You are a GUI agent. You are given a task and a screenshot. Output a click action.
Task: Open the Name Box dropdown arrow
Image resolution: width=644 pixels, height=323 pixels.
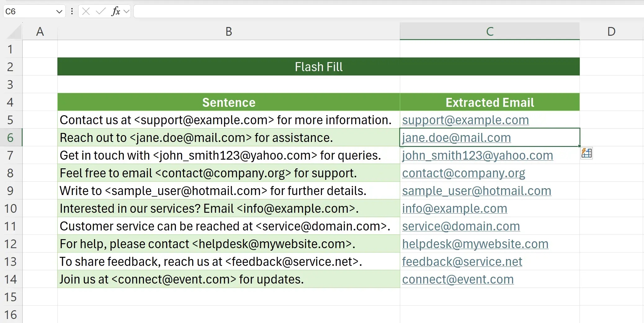[59, 11]
